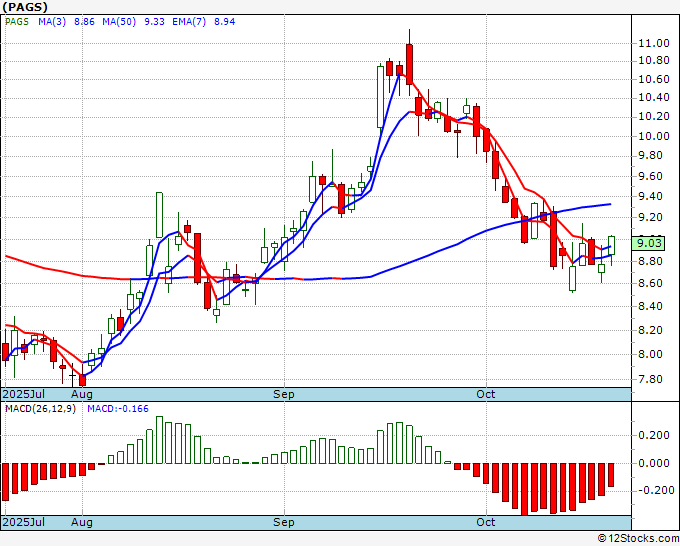Click the EMA(7) value 8.94
The width and height of the screenshot is (680, 546).
point(225,22)
